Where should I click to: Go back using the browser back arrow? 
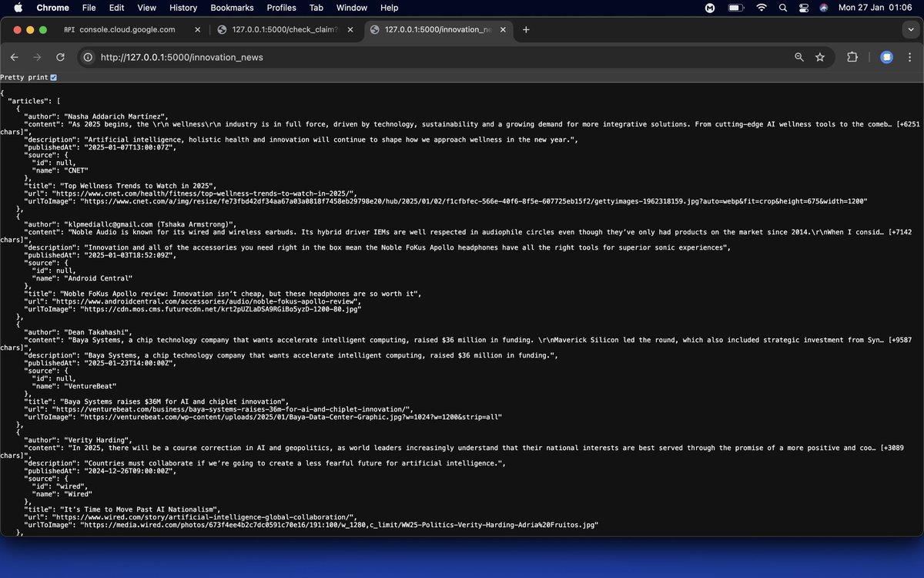coord(14,57)
